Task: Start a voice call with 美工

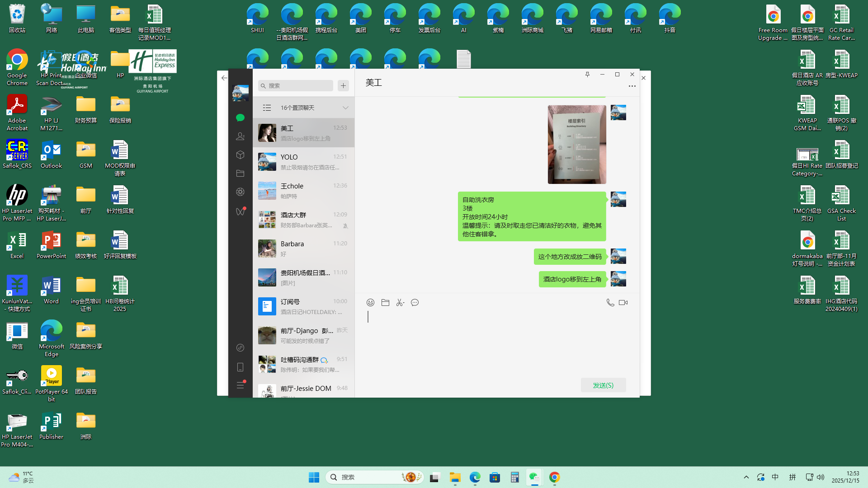Action: (610, 303)
